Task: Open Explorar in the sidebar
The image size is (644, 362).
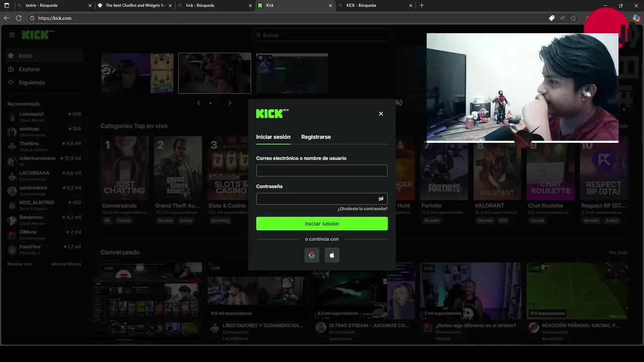Action: tap(44, 69)
